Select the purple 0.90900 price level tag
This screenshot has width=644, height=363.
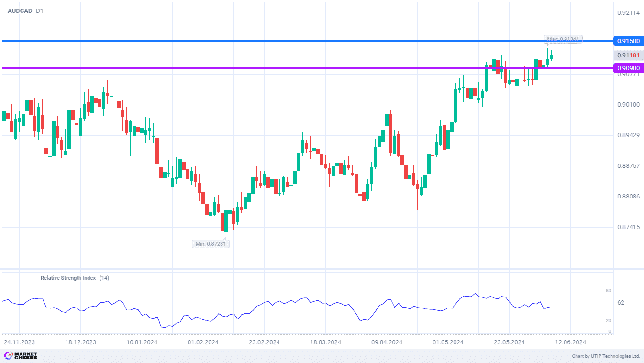[x=628, y=68]
